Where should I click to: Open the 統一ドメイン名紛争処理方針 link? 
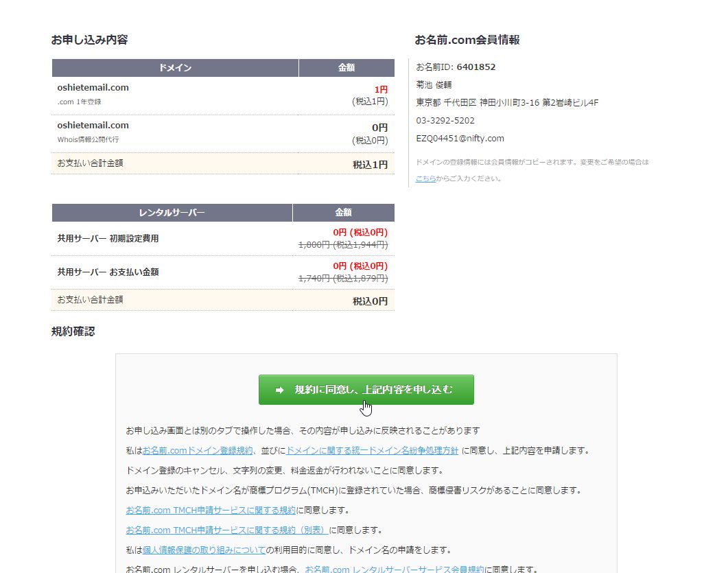[373, 450]
